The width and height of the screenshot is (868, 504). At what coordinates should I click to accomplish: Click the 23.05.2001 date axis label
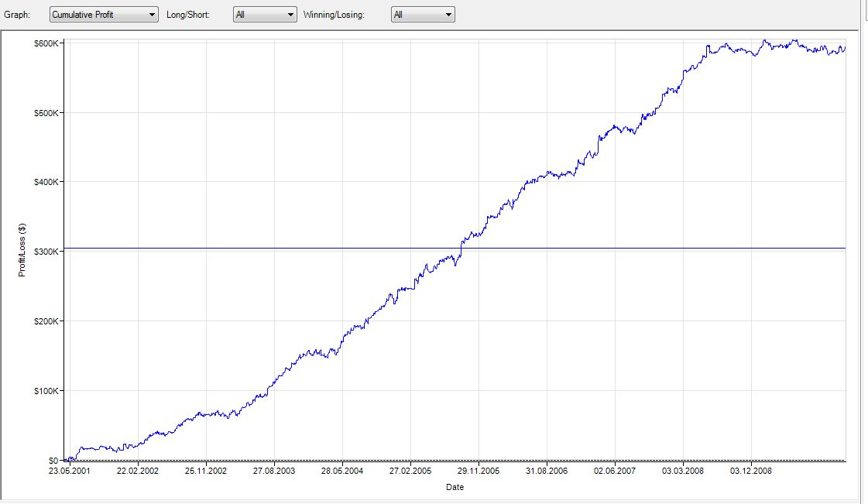(x=70, y=471)
